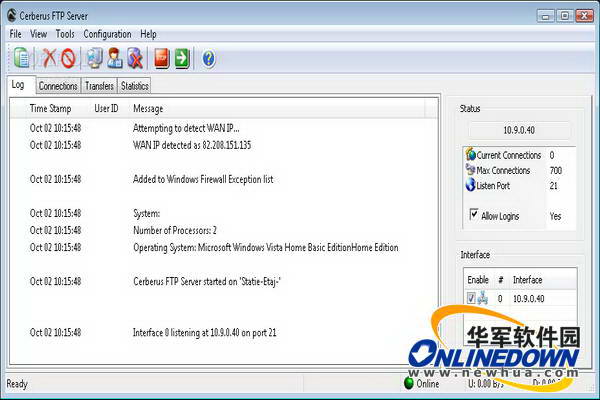Click the User ID column header

tap(106, 109)
